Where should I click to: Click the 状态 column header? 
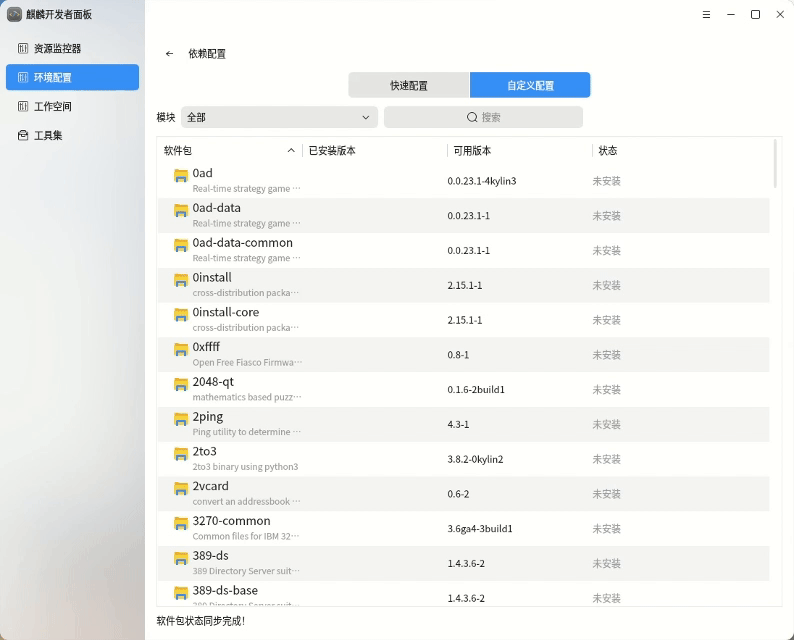608,151
